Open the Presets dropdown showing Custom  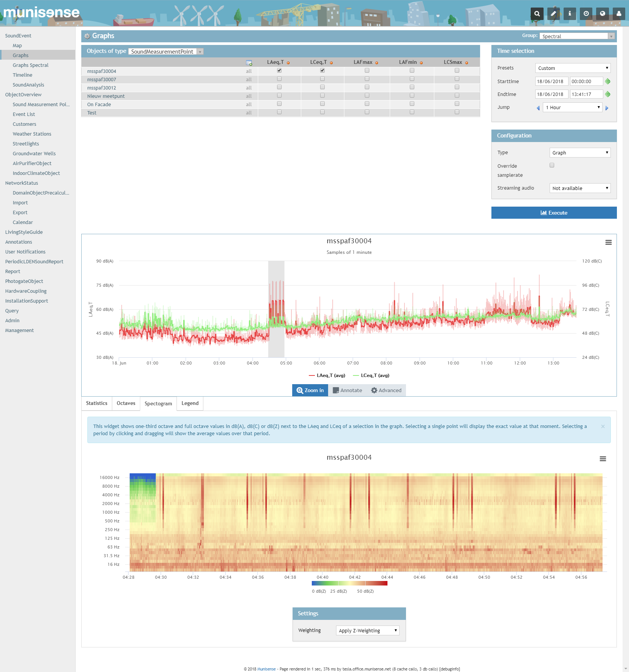[572, 68]
